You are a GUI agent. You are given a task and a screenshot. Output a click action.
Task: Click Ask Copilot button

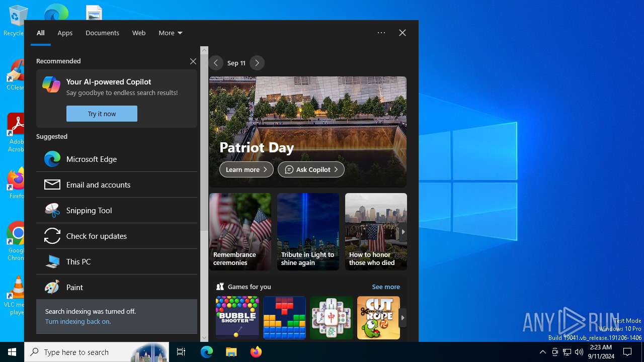pyautogui.click(x=311, y=169)
